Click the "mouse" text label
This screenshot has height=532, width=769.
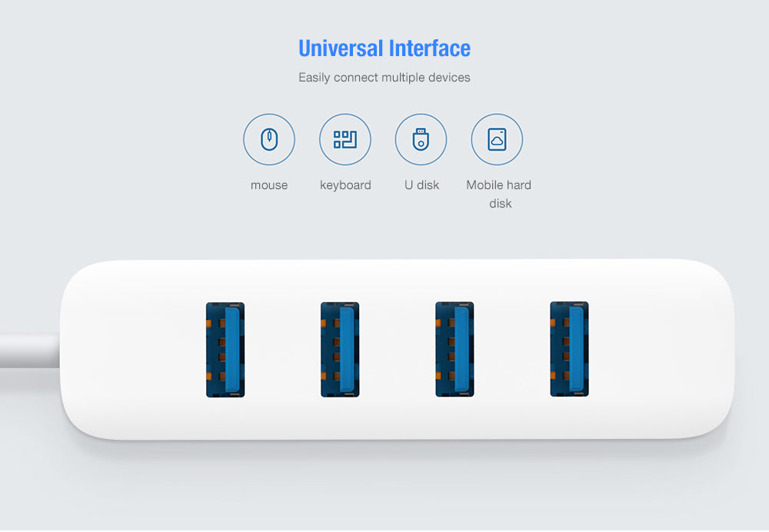coord(269,185)
